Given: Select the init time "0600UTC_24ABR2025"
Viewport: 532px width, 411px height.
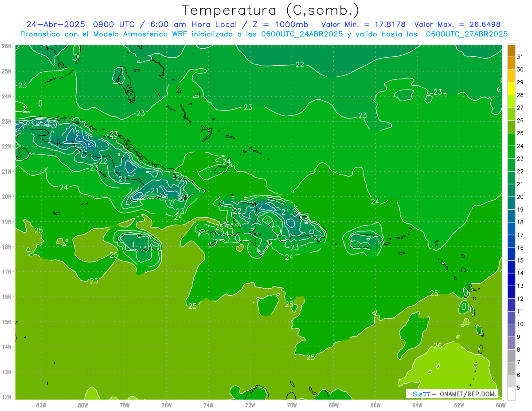Looking at the screenshot, I should 301,34.
